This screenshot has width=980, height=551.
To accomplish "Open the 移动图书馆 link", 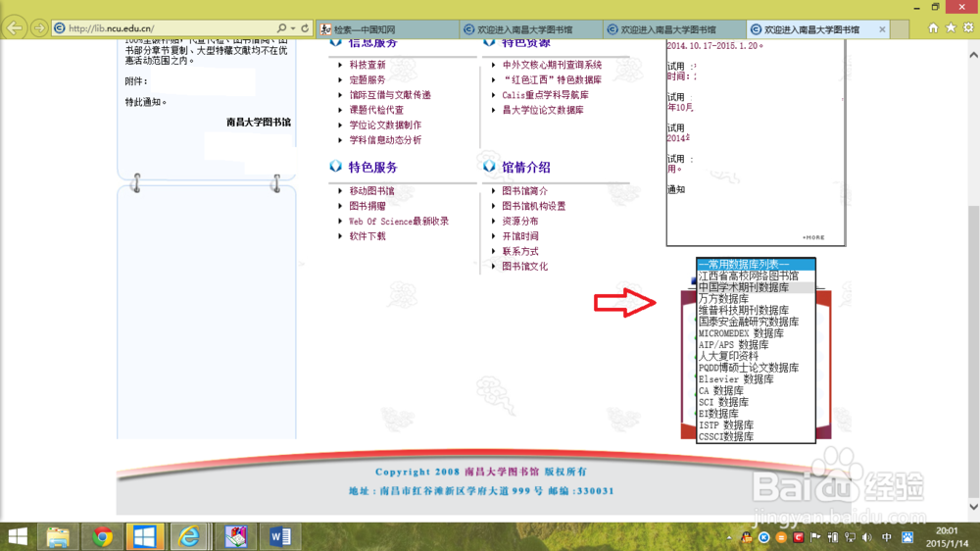I will click(371, 191).
